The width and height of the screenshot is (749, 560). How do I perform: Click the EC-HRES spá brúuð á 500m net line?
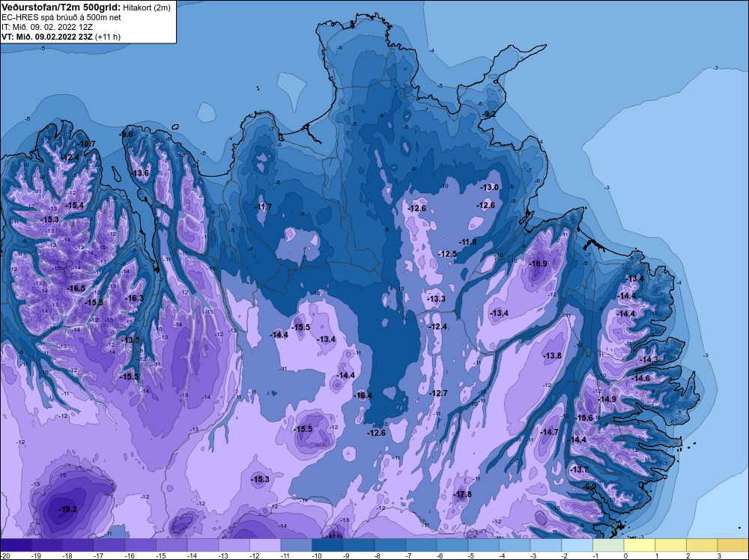pos(61,17)
